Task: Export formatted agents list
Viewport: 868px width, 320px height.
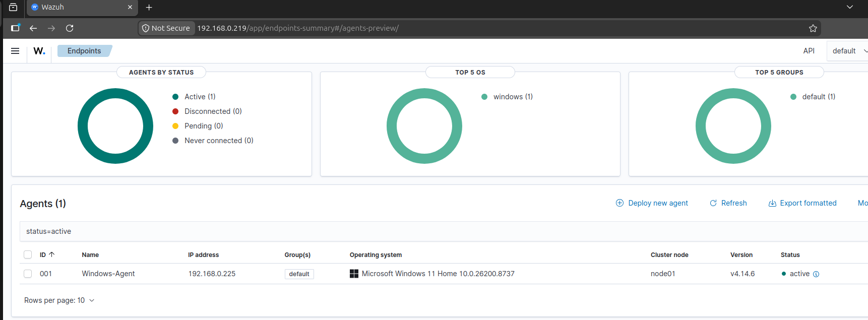Action: click(802, 203)
